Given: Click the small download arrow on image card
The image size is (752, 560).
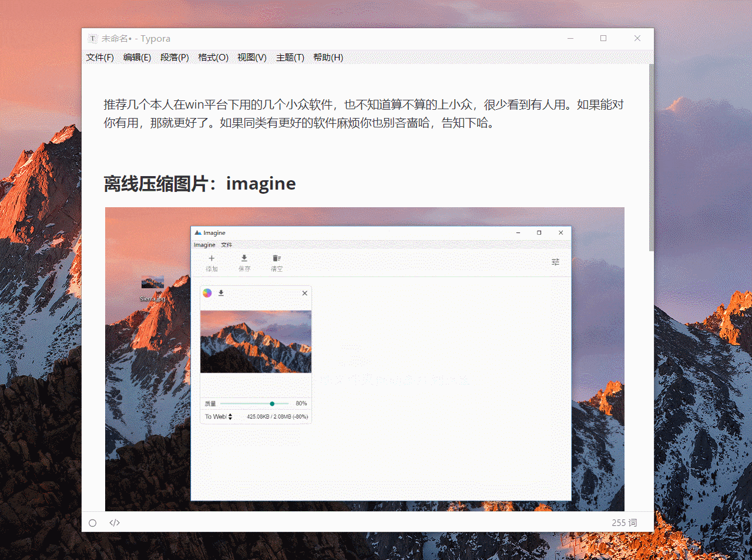Looking at the screenshot, I should (221, 293).
